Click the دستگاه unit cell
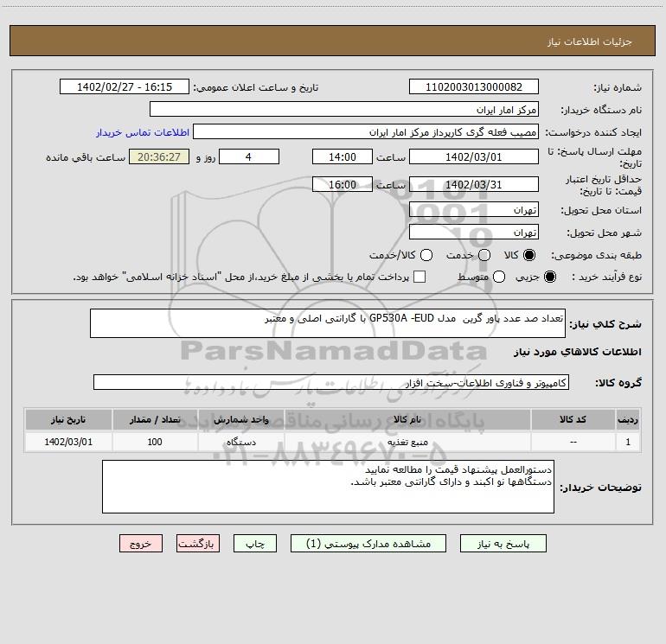Image resolution: width=666 pixels, height=644 pixels. point(240,442)
